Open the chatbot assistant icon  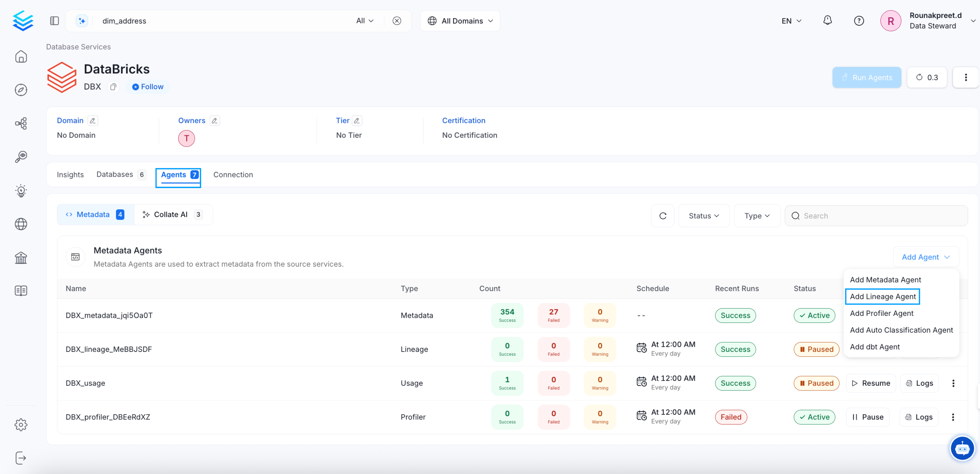(x=961, y=448)
